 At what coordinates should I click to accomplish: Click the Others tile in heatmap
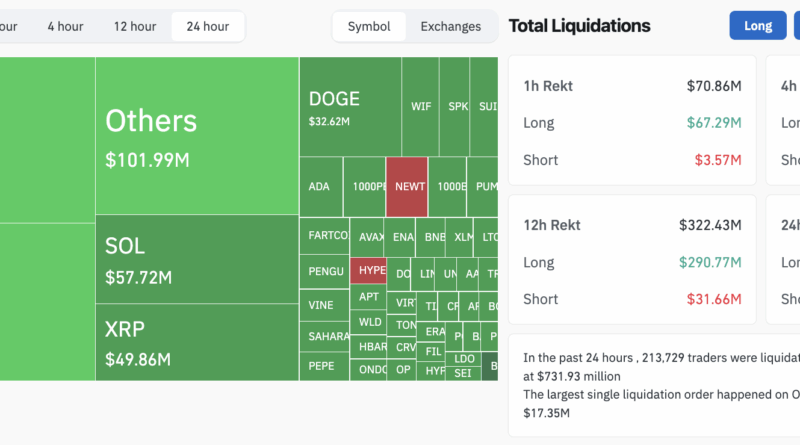tap(197, 135)
